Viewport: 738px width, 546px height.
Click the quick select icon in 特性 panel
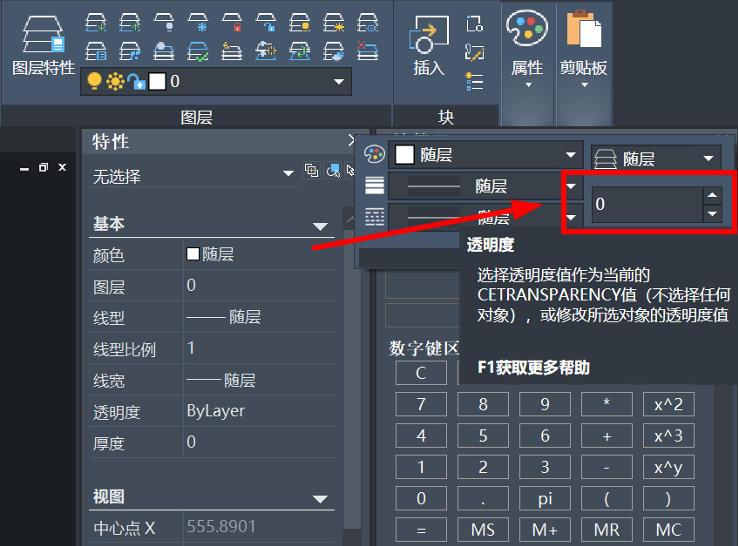[x=334, y=171]
